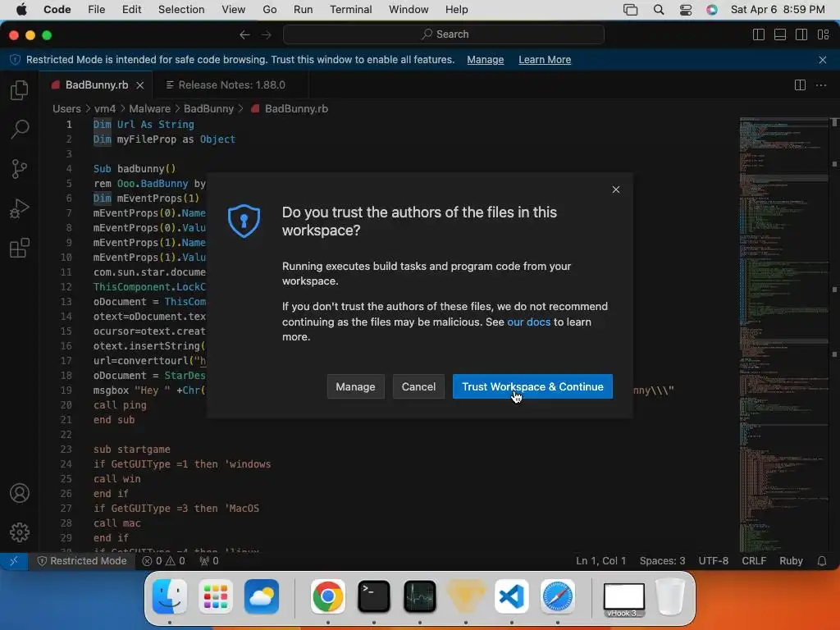Go forward with the right arrow
The image size is (840, 630).
point(267,34)
